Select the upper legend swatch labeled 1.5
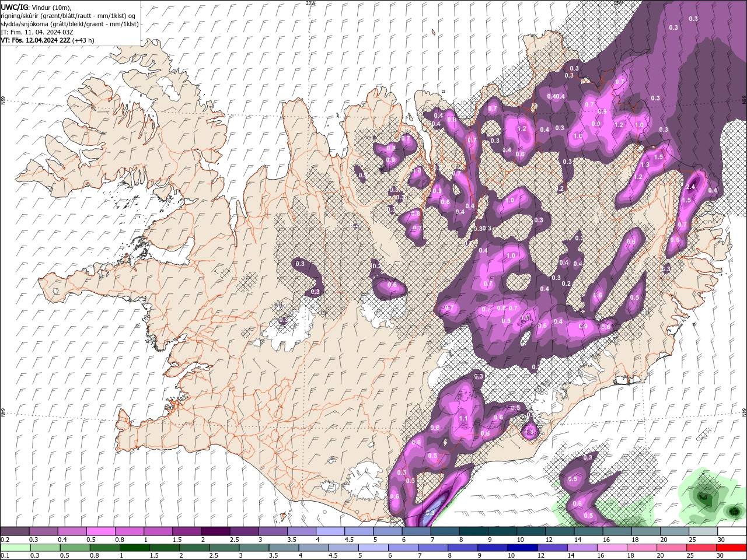Viewport: 747px width, 560px height. 186,531
